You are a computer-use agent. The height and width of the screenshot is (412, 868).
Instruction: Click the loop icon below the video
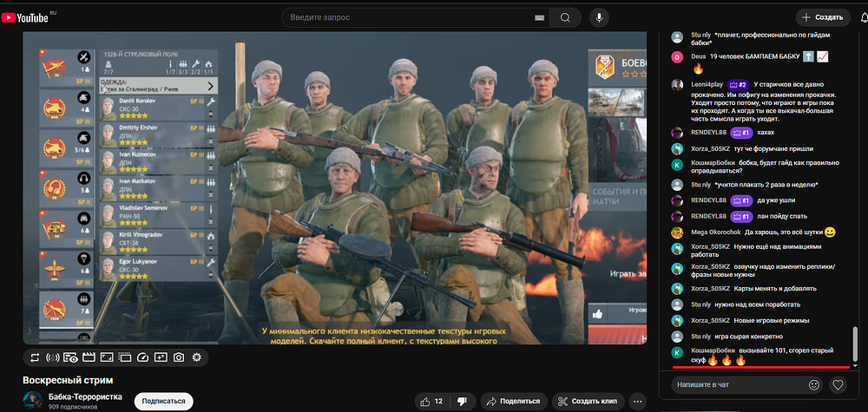point(34,356)
